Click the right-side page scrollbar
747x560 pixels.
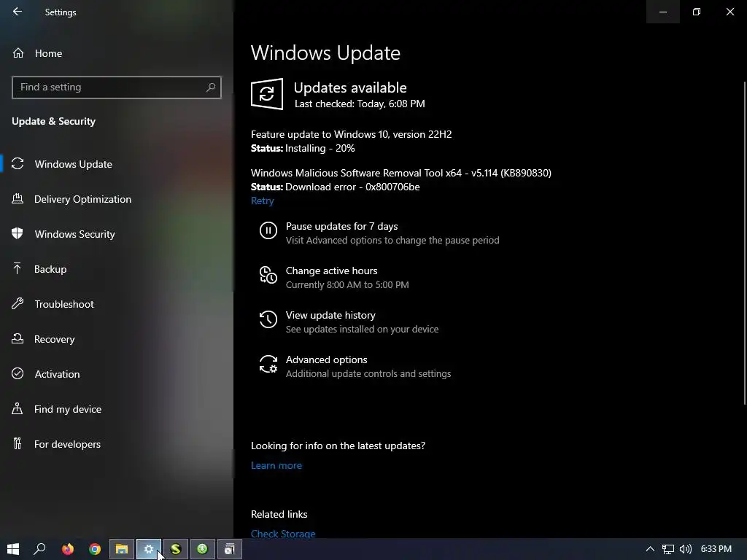pyautogui.click(x=745, y=243)
